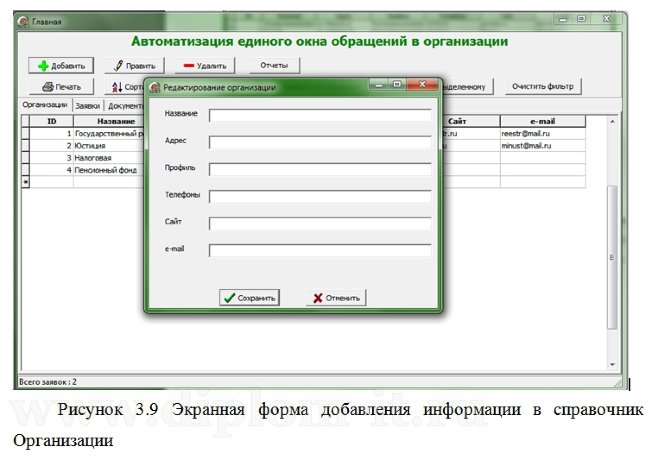Click the Удалить button with red minus
Screen dimensions: 652x460
click(205, 66)
